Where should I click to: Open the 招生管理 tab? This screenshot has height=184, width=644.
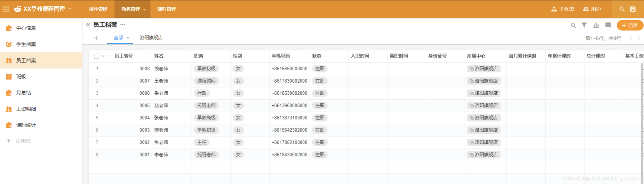tap(98, 9)
